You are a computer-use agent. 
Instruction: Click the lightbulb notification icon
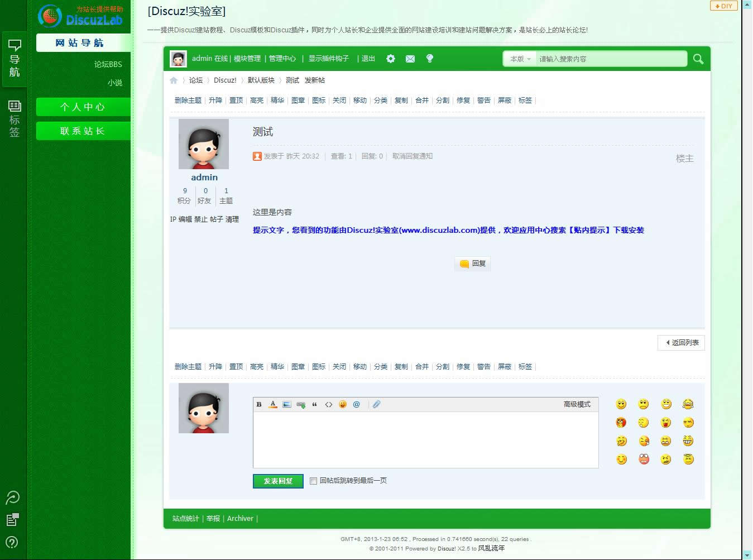(x=430, y=58)
